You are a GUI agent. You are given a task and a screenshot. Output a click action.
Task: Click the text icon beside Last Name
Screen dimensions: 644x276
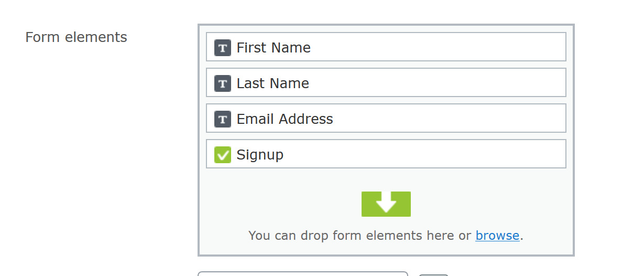(223, 83)
